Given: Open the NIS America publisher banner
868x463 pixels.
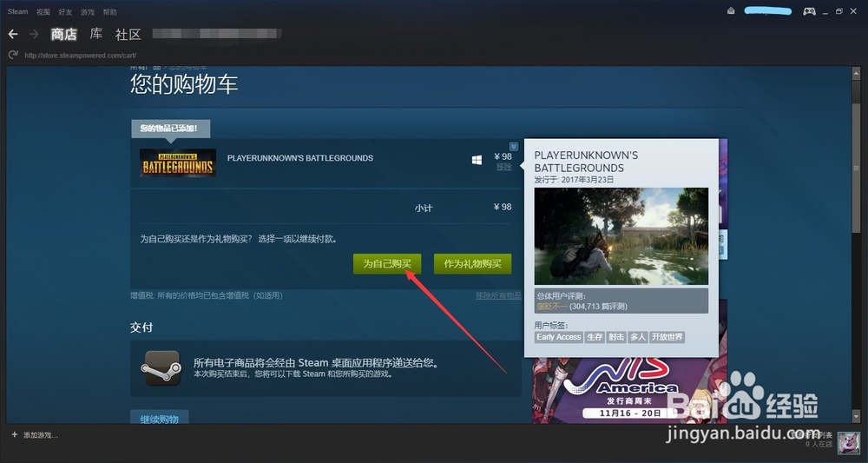Looking at the screenshot, I should pos(630,390).
